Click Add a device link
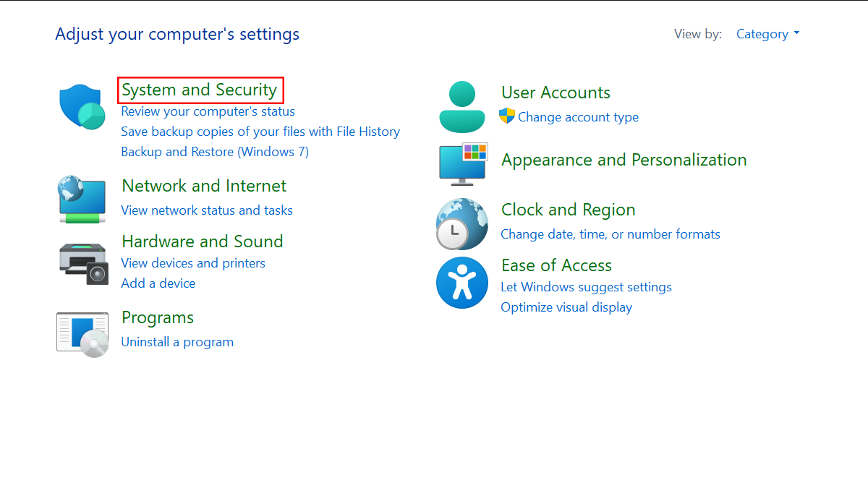This screenshot has width=868, height=488. point(158,283)
